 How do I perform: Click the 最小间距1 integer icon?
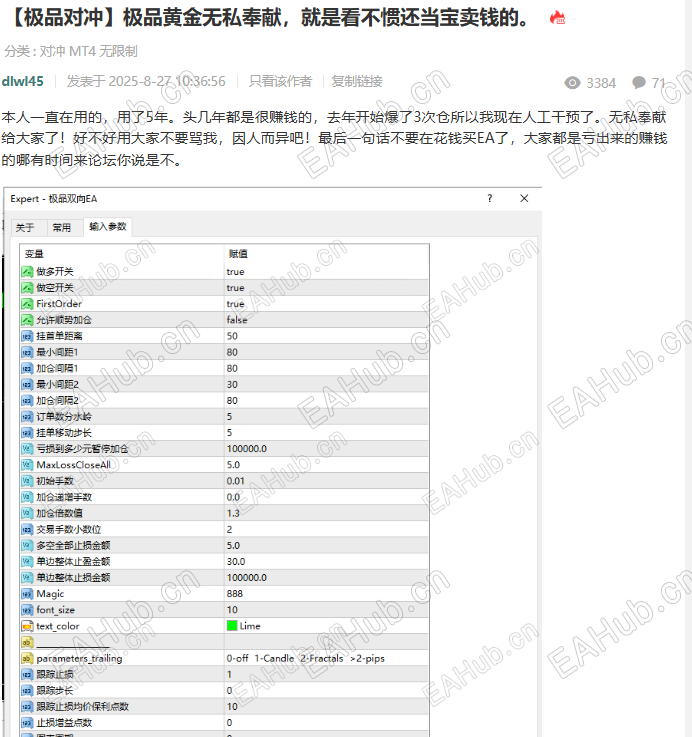pyautogui.click(x=27, y=352)
